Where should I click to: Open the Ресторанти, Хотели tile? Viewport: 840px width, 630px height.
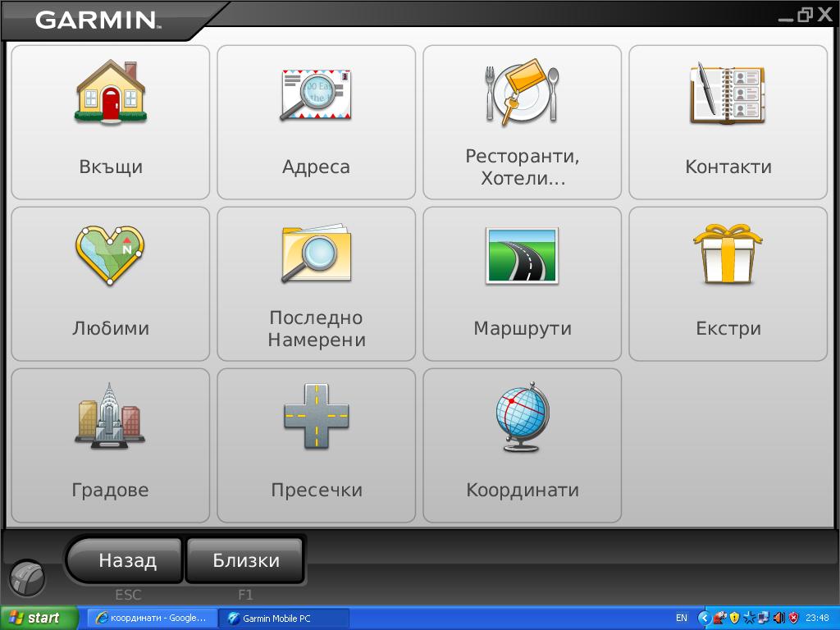(x=523, y=122)
